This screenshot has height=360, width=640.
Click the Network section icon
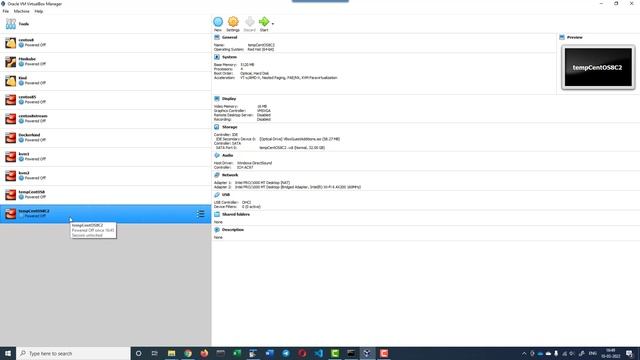pyautogui.click(x=217, y=175)
